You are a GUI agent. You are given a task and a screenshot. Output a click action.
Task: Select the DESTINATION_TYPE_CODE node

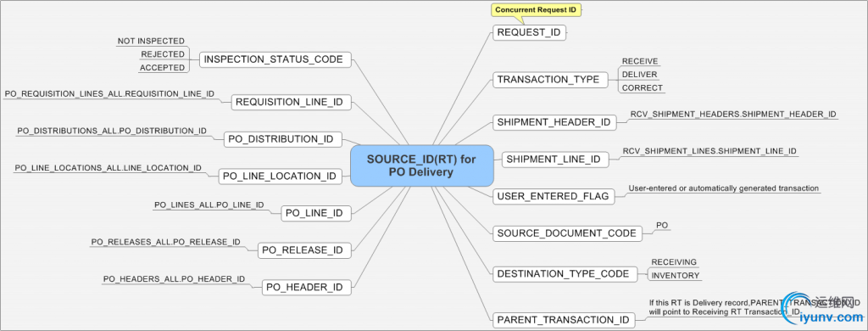coord(564,274)
